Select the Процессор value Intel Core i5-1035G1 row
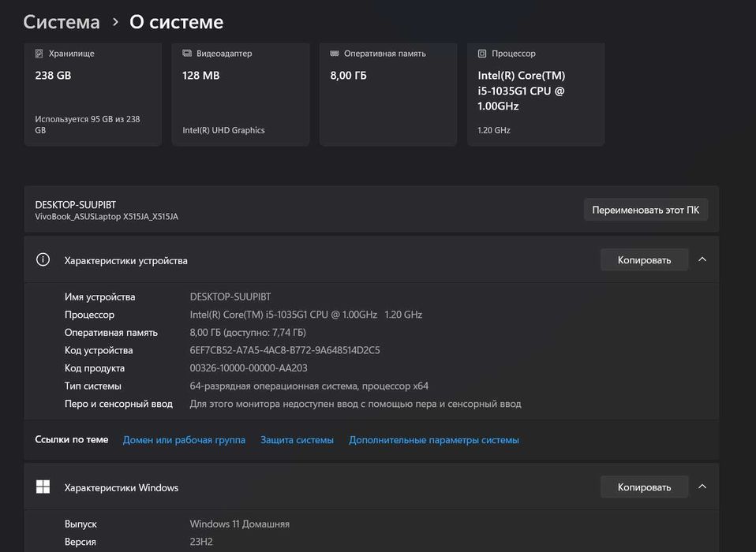 306,315
